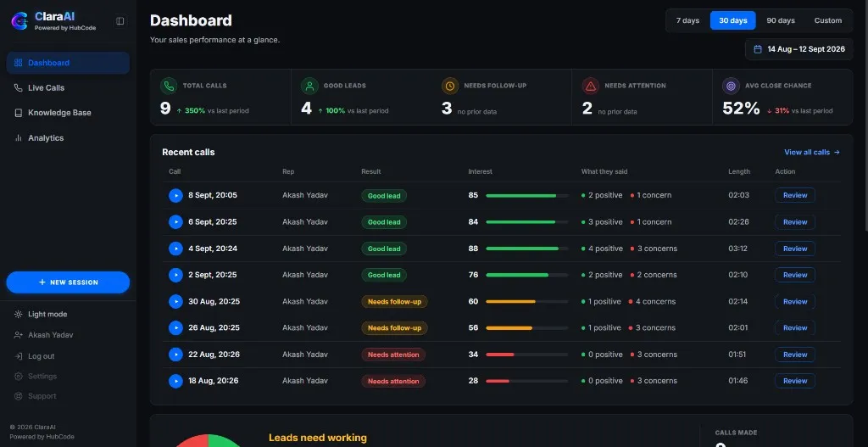The image size is (868, 447).
Task: Play the 8 Sept, 20:05 call recording
Action: [x=175, y=196]
